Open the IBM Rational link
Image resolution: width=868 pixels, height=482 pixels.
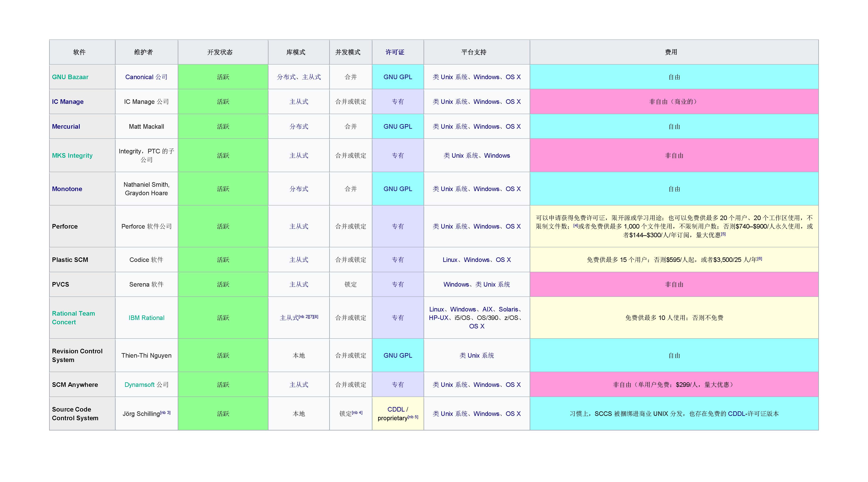[146, 318]
